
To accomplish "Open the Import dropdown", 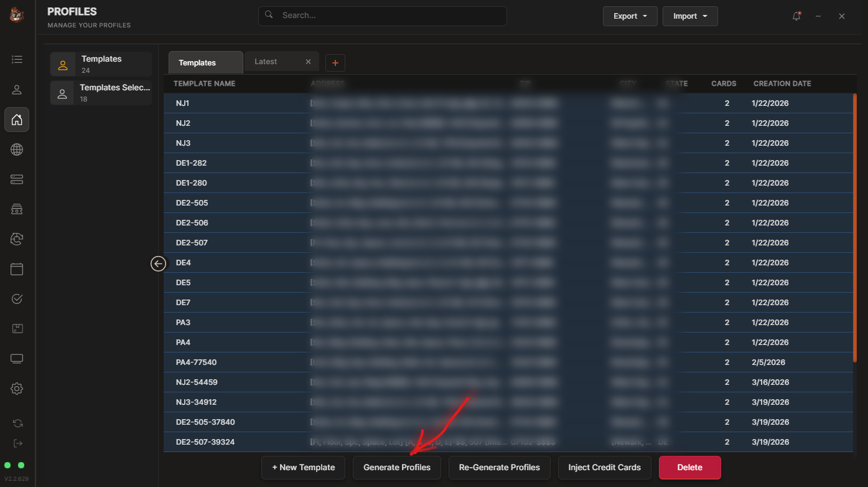I will (689, 16).
